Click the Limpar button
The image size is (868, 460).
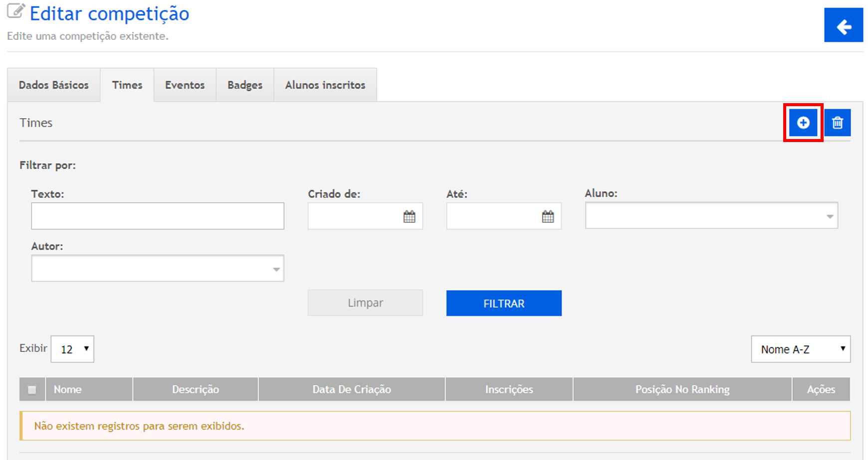coord(365,303)
